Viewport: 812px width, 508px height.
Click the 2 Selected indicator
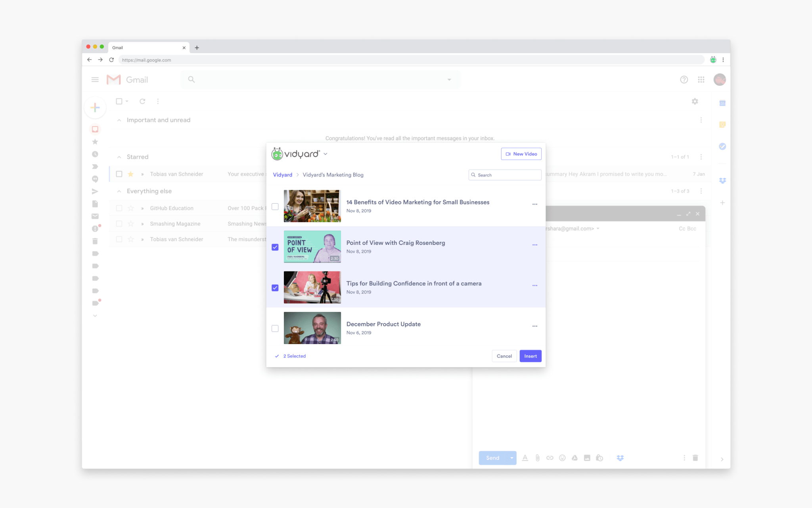point(290,356)
